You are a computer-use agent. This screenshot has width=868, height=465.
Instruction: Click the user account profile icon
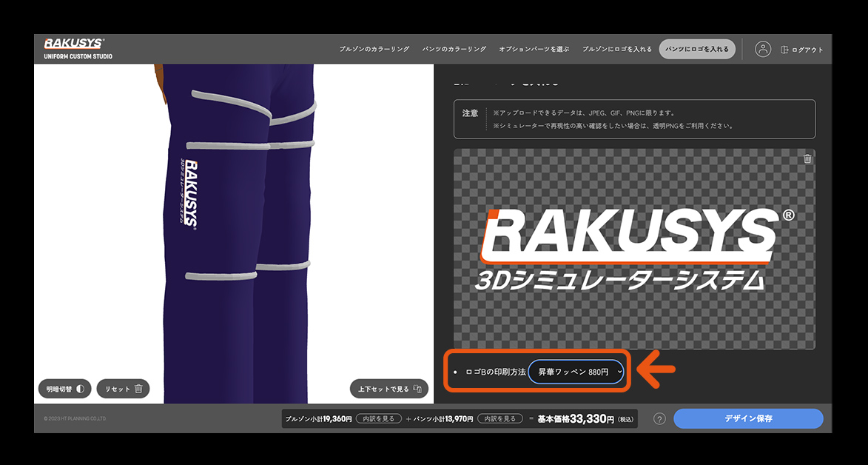click(763, 50)
